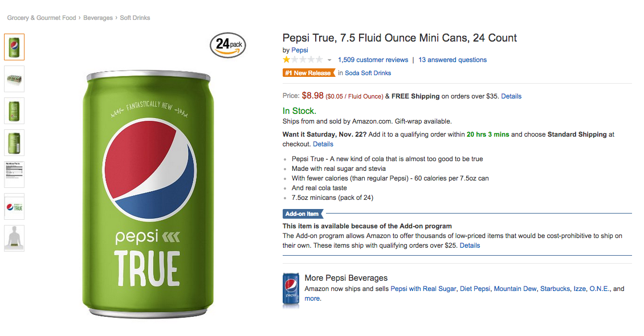644x336 pixels.
Task: Open the 13 answered questions link
Action: click(453, 60)
